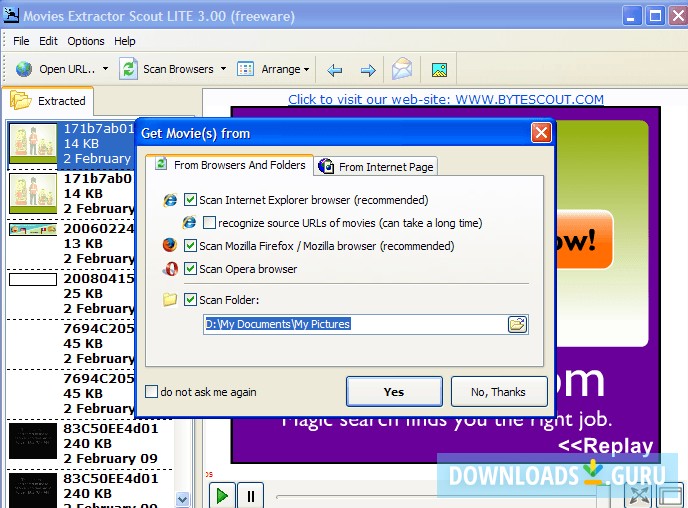
Task: Click the browse folder icon in path field
Action: coord(517,325)
